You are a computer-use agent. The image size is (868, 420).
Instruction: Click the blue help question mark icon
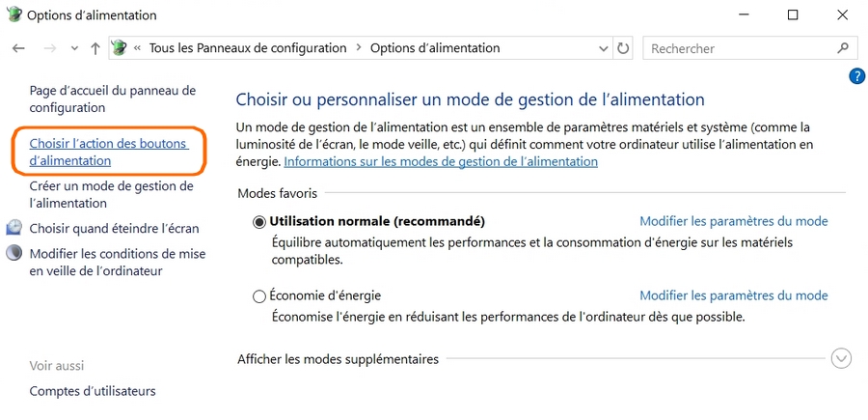(x=856, y=76)
